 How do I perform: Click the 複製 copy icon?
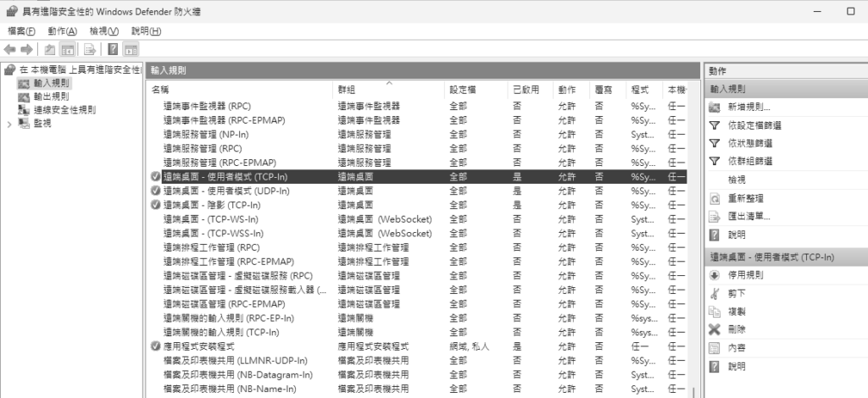714,312
